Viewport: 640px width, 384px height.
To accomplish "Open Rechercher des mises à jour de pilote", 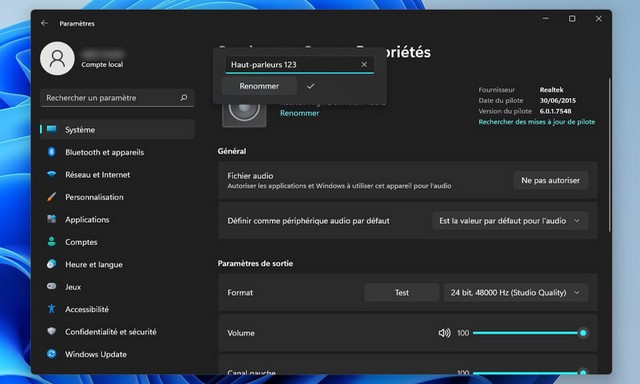I will click(537, 122).
